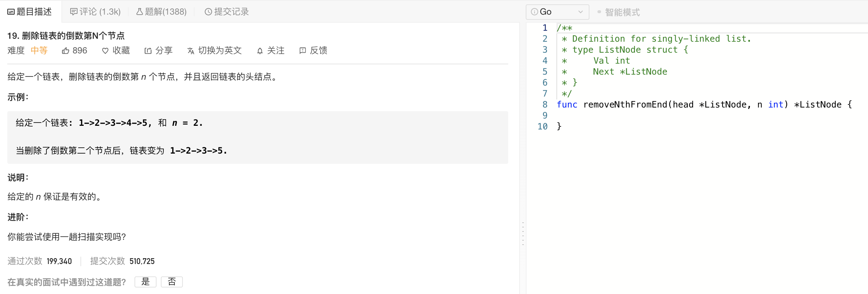The image size is (868, 294).
Task: Open the 评论 (1.3k) comments tab
Action: pos(95,12)
